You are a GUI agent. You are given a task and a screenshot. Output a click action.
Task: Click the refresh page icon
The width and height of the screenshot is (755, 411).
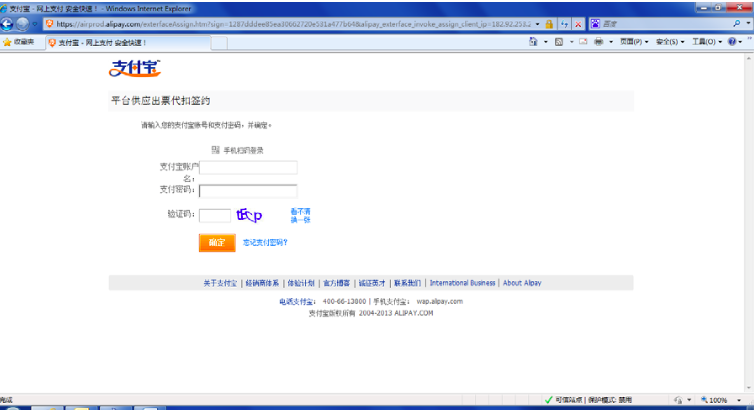[x=564, y=24]
